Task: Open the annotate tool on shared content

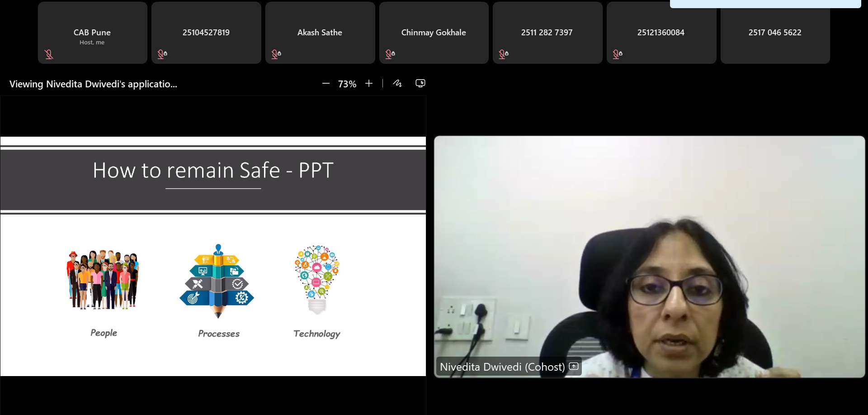Action: tap(397, 83)
